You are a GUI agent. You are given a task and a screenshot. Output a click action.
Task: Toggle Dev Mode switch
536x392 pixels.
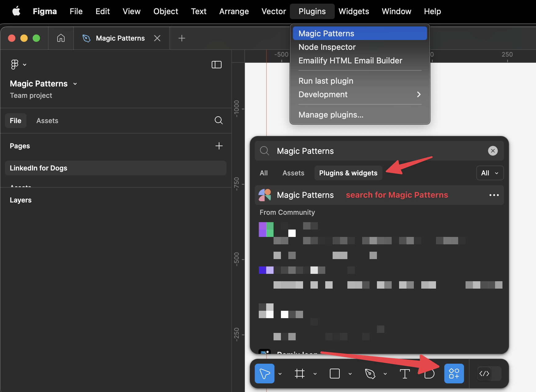coord(489,374)
